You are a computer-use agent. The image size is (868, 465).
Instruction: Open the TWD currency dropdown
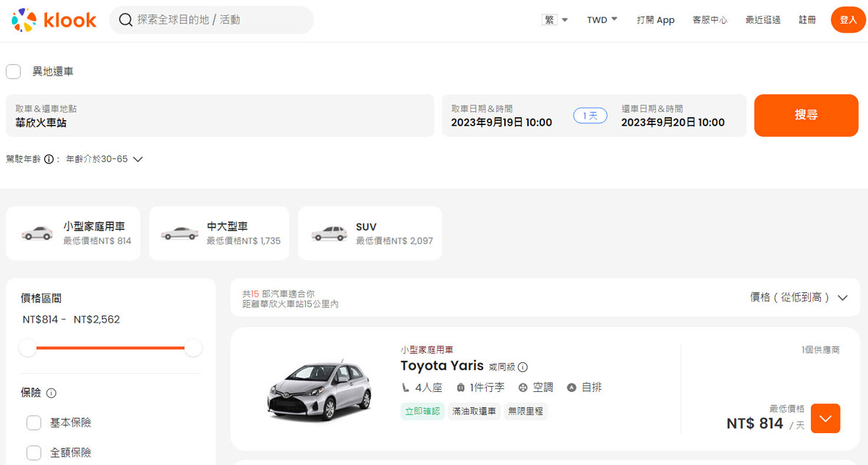click(602, 20)
